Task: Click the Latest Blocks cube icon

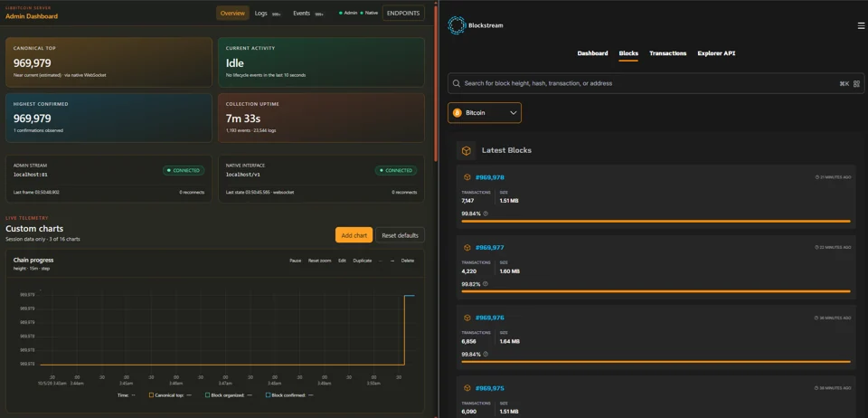Action: pyautogui.click(x=467, y=150)
